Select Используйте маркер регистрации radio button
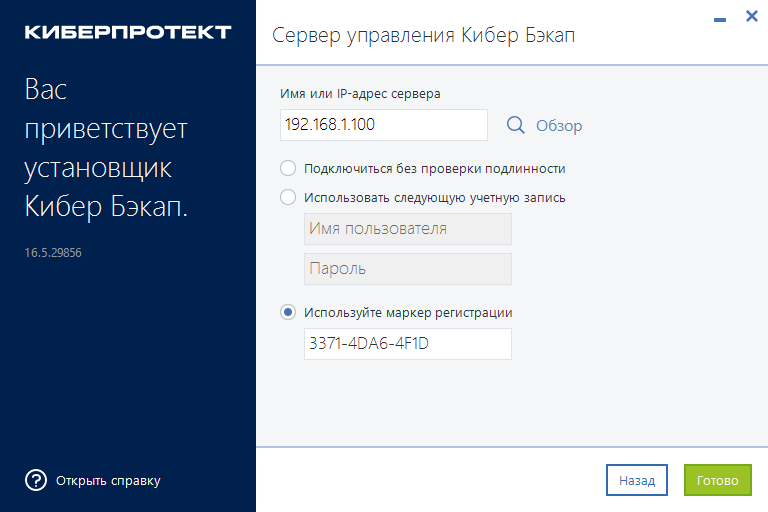 tap(288, 312)
